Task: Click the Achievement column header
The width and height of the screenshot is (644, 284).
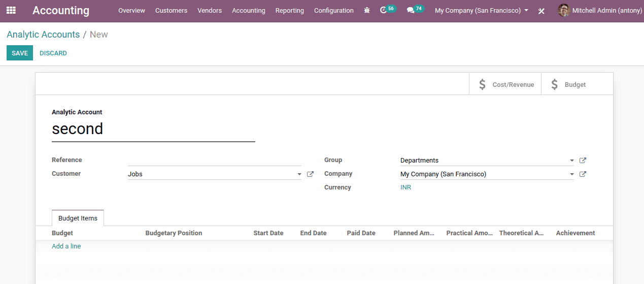Action: point(575,233)
